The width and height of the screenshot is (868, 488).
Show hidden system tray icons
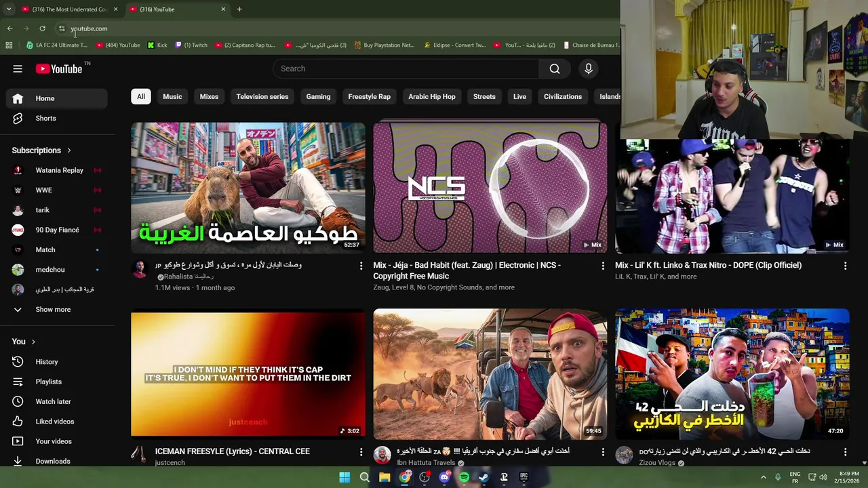764,477
